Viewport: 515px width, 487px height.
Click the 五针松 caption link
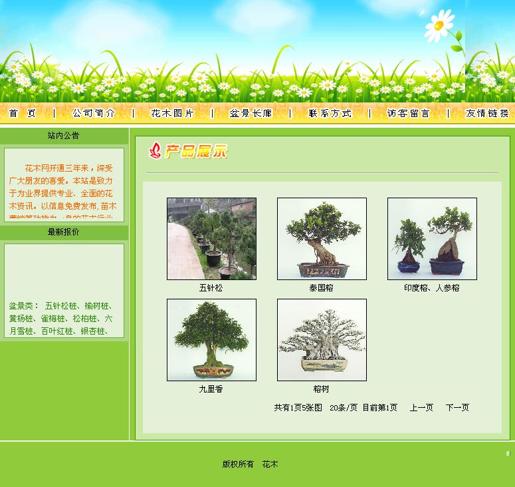(x=211, y=288)
